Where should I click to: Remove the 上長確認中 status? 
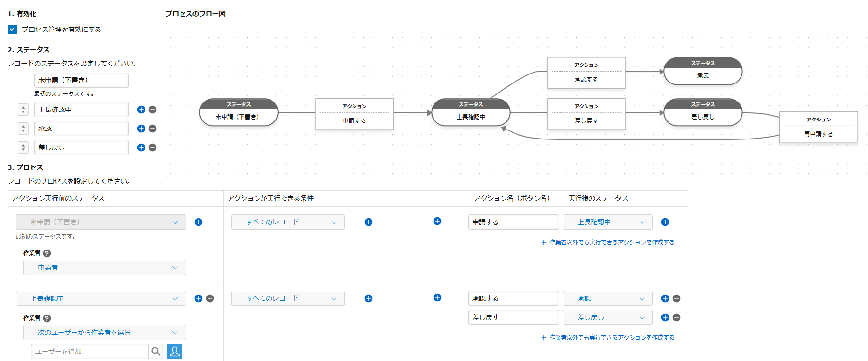(153, 110)
